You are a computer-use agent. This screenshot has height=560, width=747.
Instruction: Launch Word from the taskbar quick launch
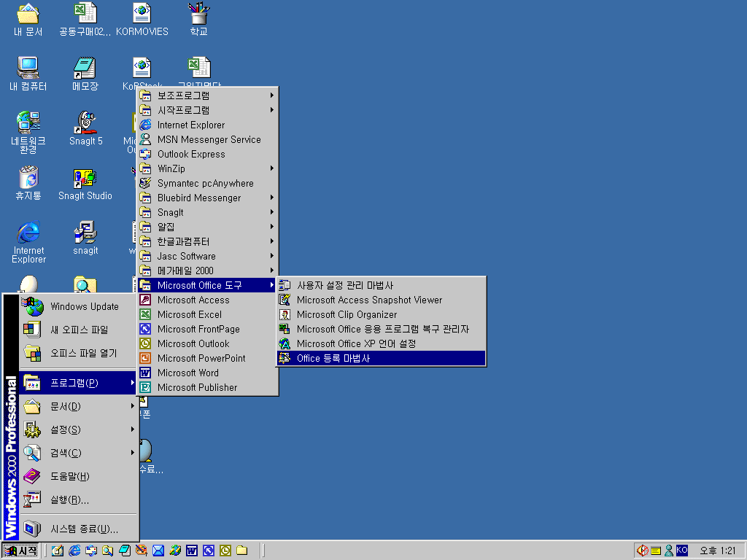tap(192, 551)
